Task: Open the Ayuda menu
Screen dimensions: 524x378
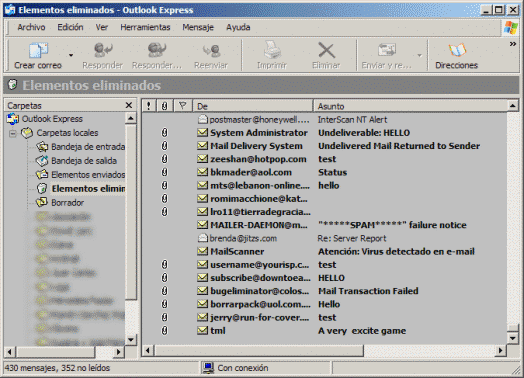Action: 238,27
